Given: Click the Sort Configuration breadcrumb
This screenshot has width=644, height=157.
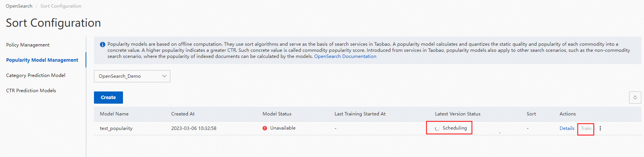Looking at the screenshot, I should 61,6.
